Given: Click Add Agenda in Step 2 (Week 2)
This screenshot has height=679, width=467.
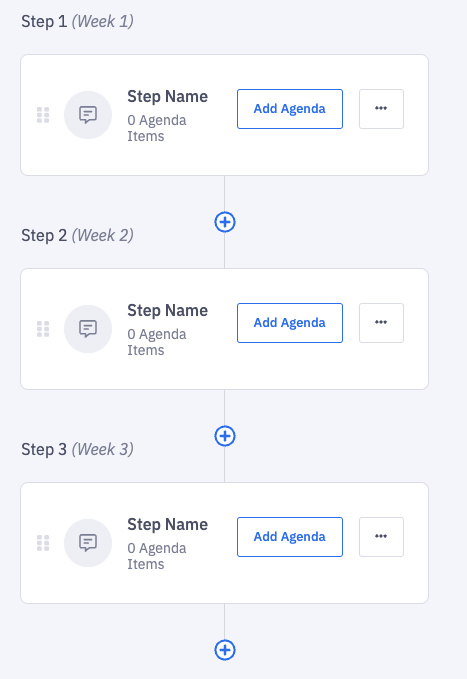Looking at the screenshot, I should pos(290,323).
